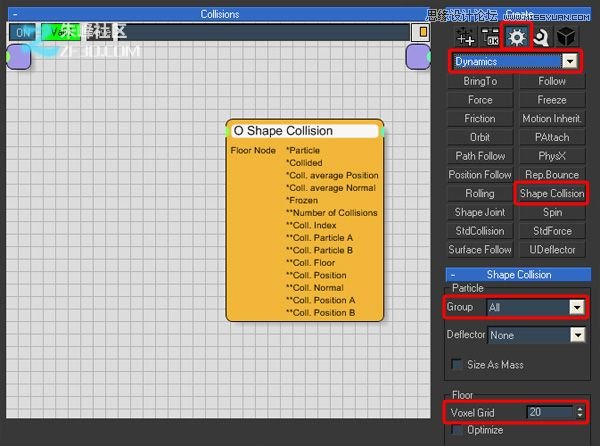600x446 pixels.
Task: Click the PhysX operator button
Action: click(552, 156)
